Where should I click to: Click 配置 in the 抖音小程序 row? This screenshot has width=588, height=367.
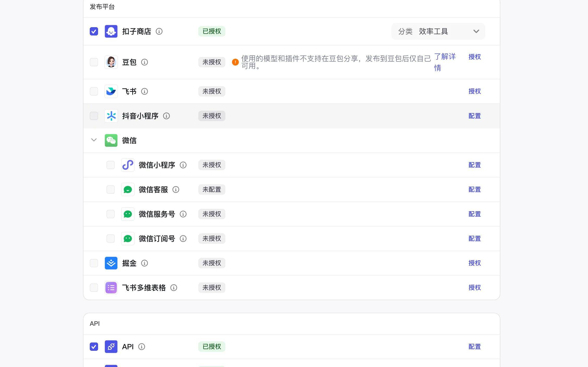(x=475, y=116)
